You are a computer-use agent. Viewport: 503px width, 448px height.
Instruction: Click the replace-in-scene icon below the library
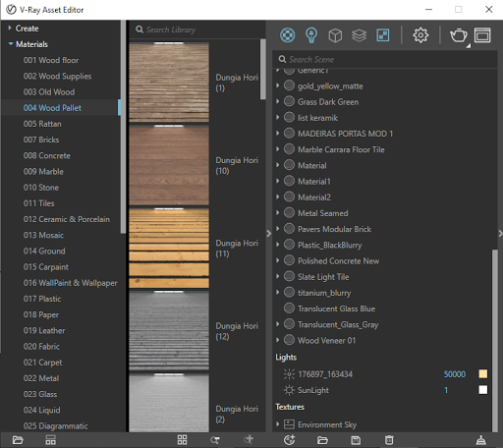point(215,440)
